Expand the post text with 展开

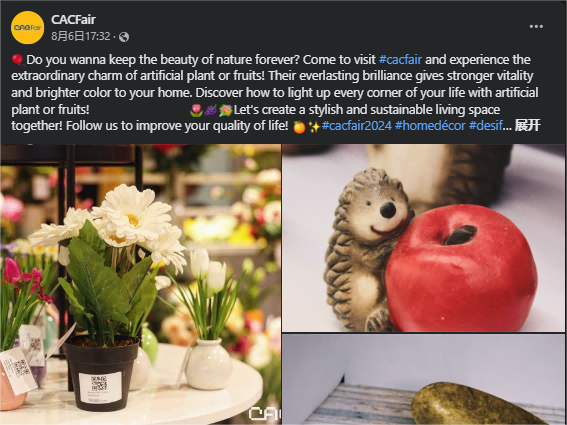[x=527, y=126]
